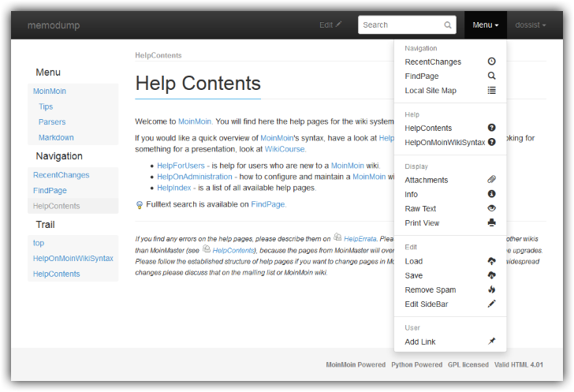The image size is (574, 392).
Task: Collapse the Menu dropdown in navbar
Action: pos(486,25)
